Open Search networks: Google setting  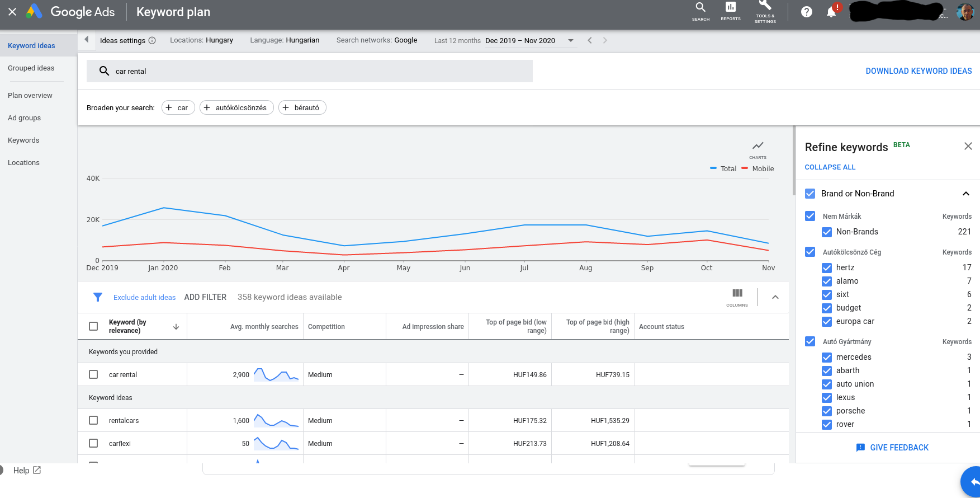coord(377,40)
